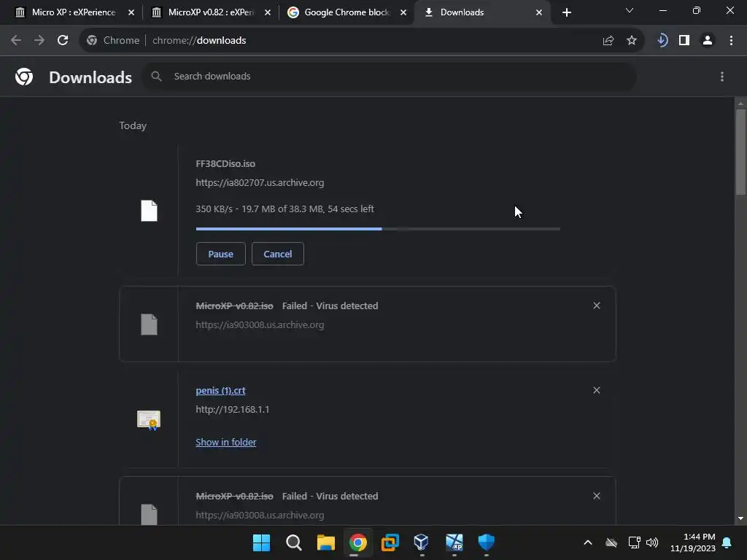Close the Downloads tab
This screenshot has height=560, width=747.
tap(539, 12)
